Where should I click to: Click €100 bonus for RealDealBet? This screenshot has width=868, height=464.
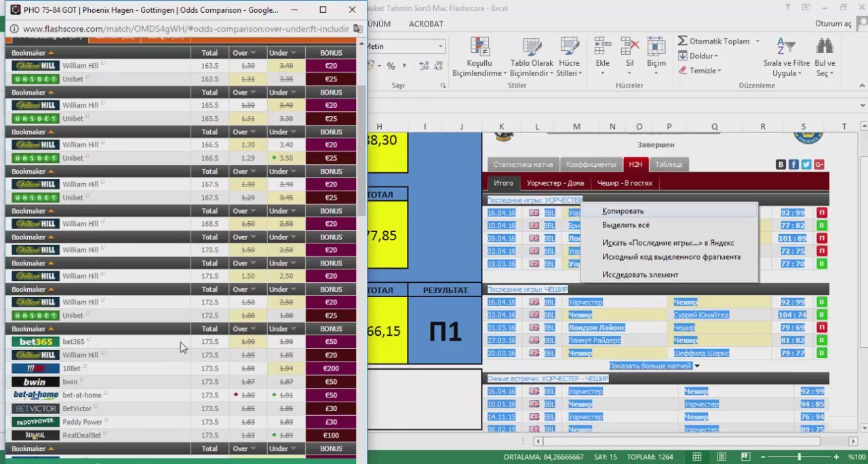(x=331, y=436)
